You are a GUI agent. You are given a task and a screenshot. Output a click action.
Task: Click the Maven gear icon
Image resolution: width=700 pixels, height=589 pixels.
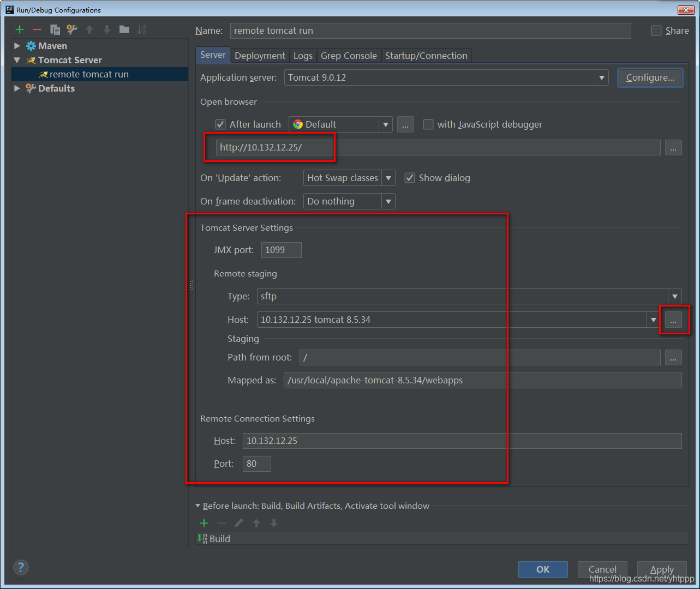pos(31,46)
